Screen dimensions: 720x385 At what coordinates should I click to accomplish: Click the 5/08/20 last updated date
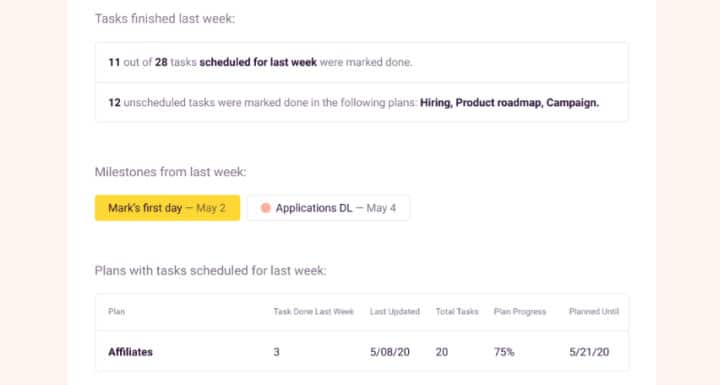click(x=390, y=352)
